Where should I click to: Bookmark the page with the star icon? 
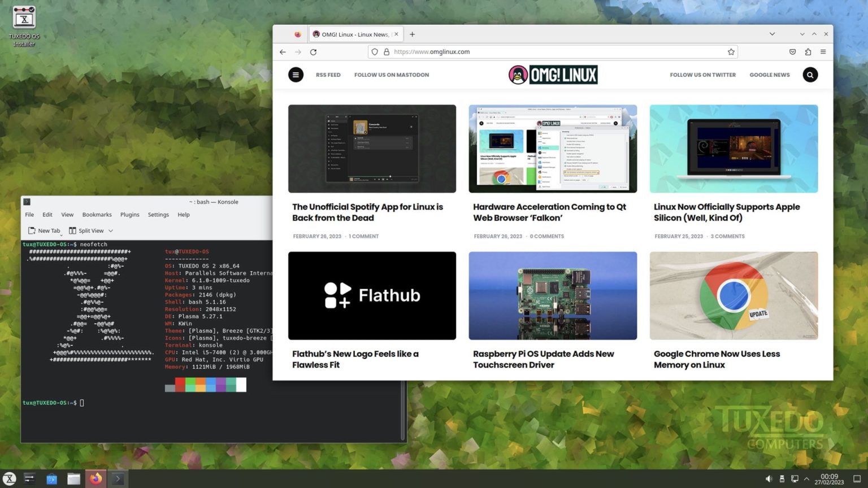(x=731, y=51)
